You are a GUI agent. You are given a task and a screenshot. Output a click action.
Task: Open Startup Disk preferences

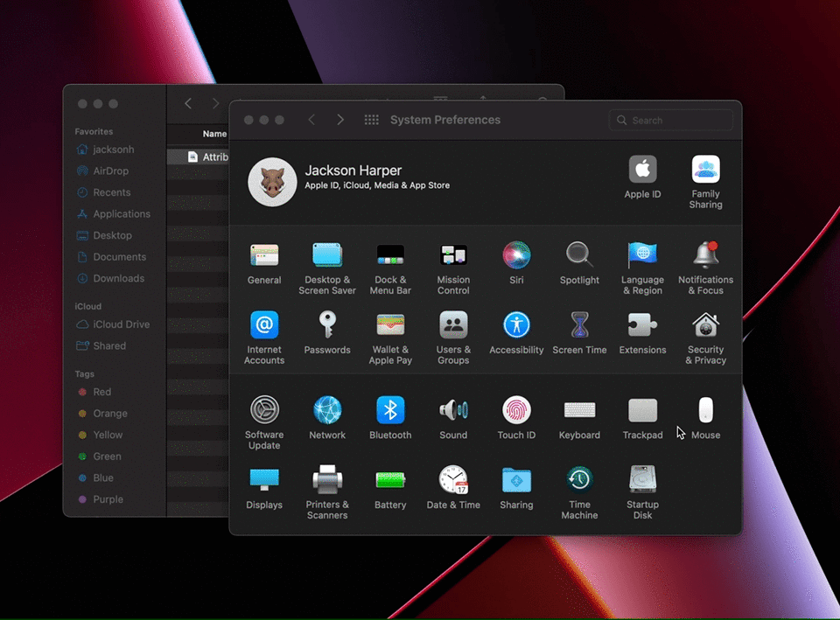coord(642,492)
